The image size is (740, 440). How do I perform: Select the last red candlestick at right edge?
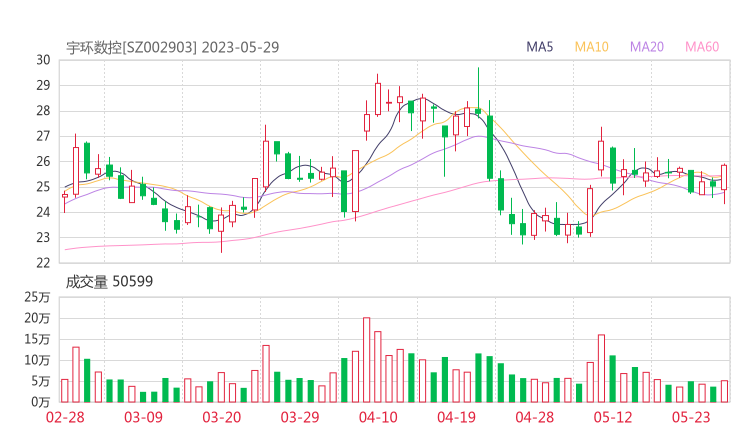pos(724,178)
